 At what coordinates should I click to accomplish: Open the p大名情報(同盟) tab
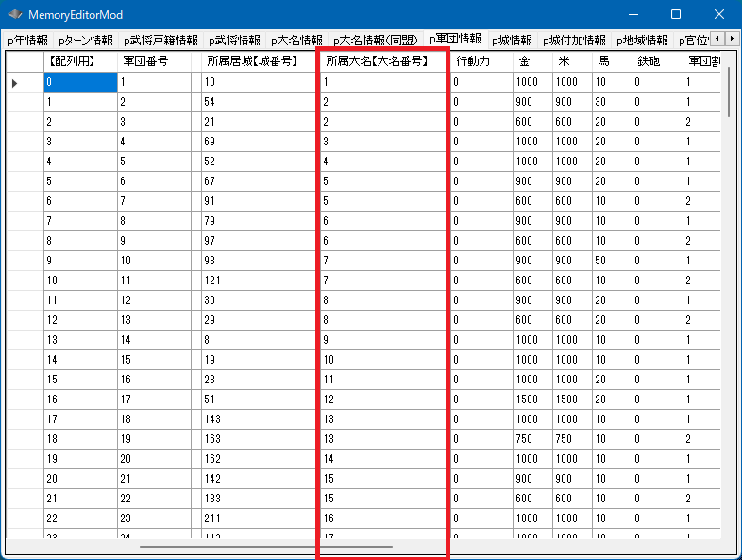pyautogui.click(x=375, y=41)
